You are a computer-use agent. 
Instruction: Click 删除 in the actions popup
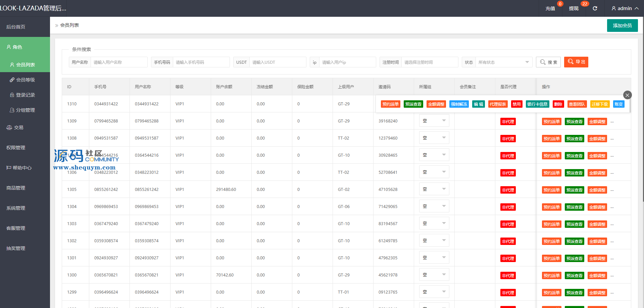pos(558,104)
